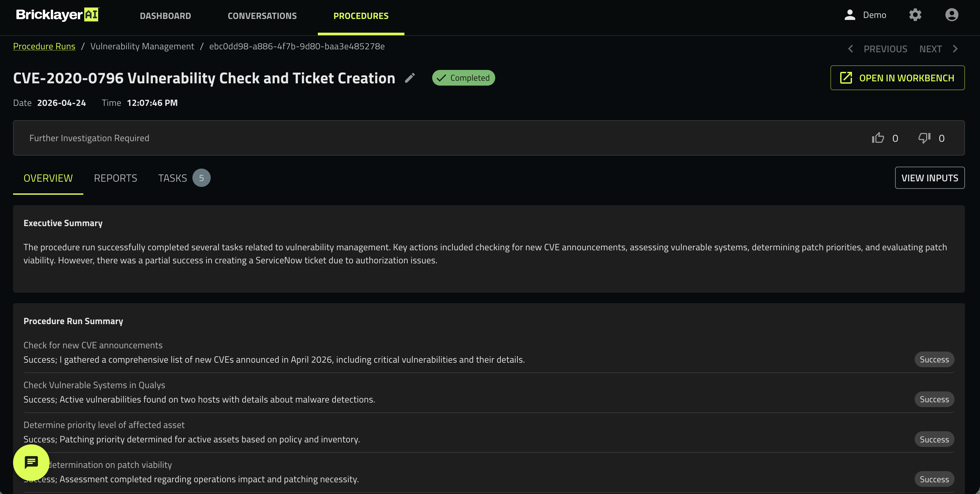Give a thumbs down rating
The height and width of the screenshot is (494, 980).
[x=924, y=138]
